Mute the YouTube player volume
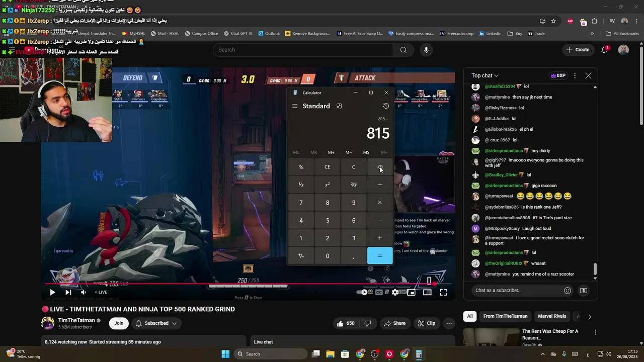This screenshot has height=362, width=644. (x=84, y=292)
